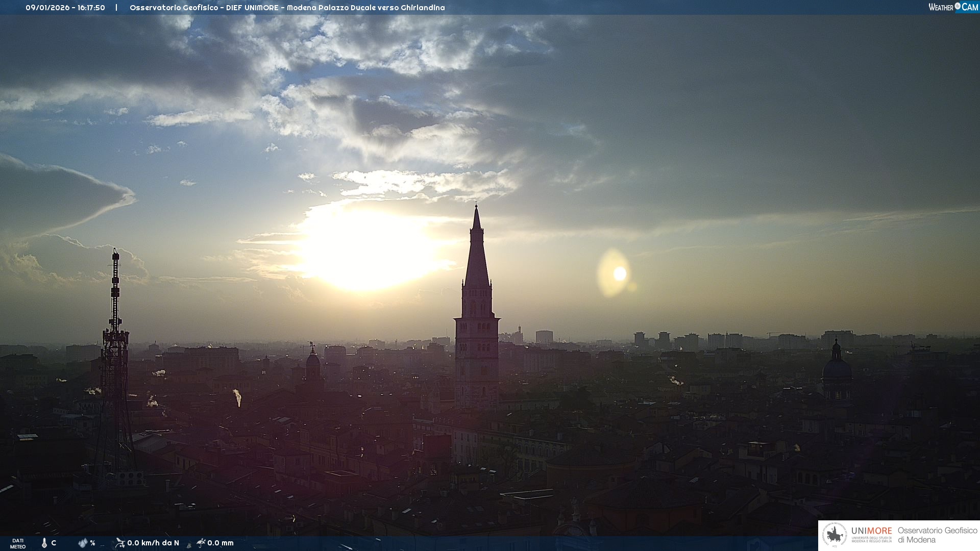The image size is (980, 551).
Task: Click the rain umbrella precipitation icon
Action: 201,543
